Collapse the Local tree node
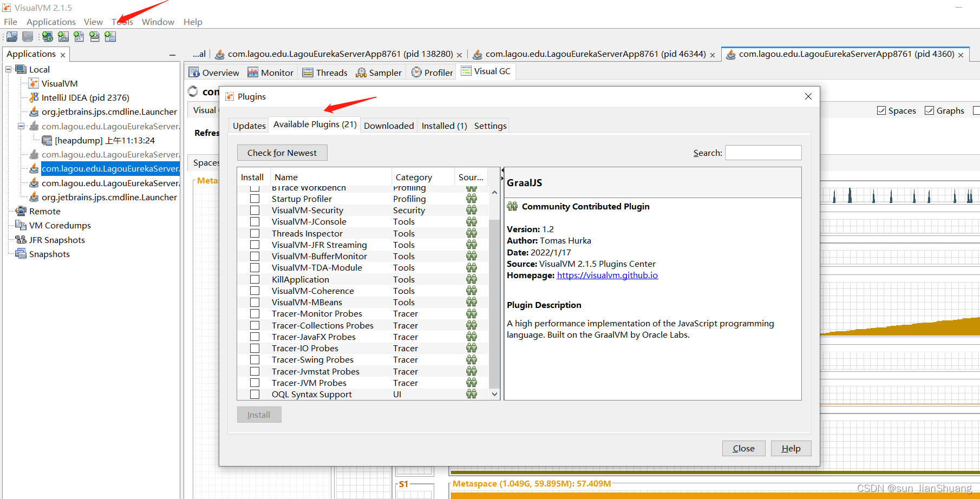Image resolution: width=980 pixels, height=499 pixels. coord(9,69)
